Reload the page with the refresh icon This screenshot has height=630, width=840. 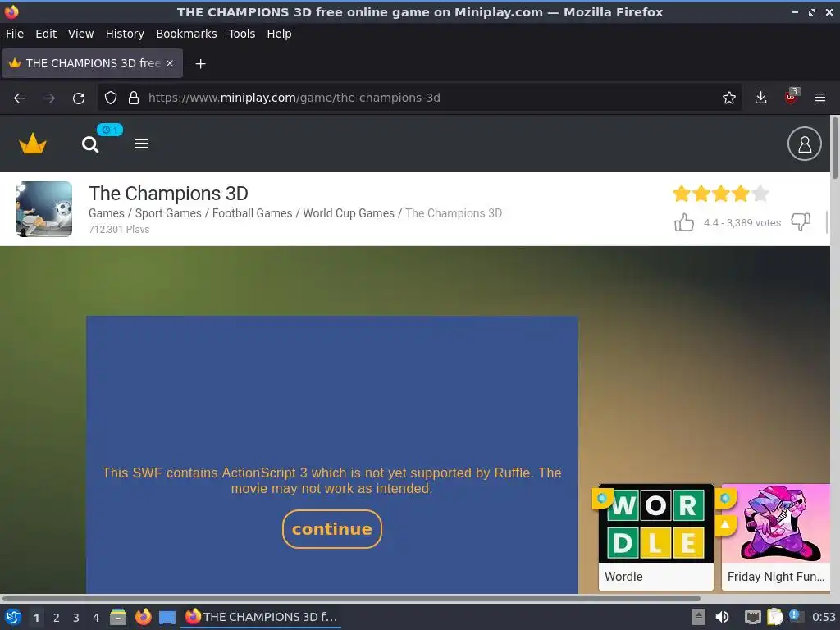pyautogui.click(x=79, y=98)
